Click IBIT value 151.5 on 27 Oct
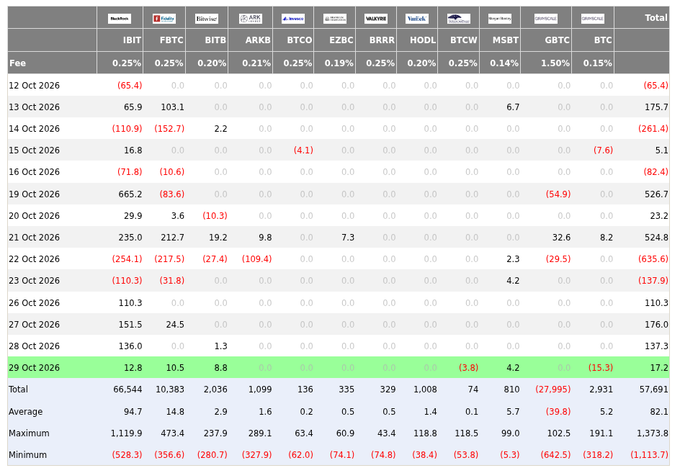 point(130,324)
